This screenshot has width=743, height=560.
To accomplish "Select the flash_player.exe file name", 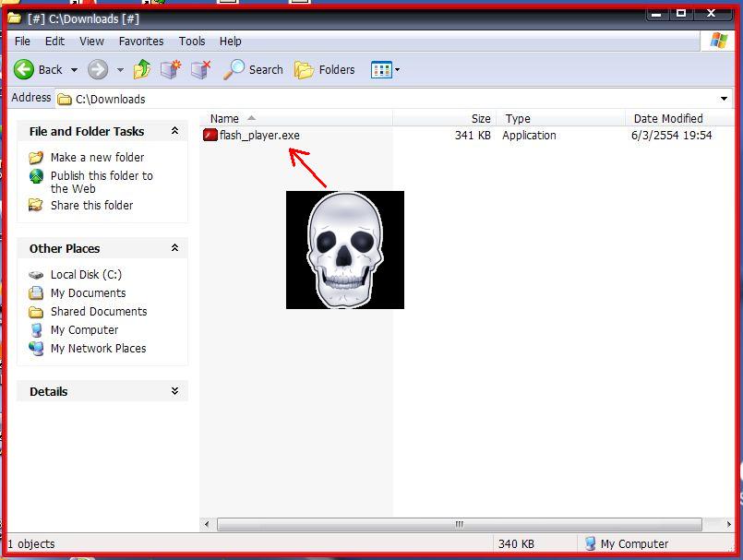I will click(x=259, y=135).
